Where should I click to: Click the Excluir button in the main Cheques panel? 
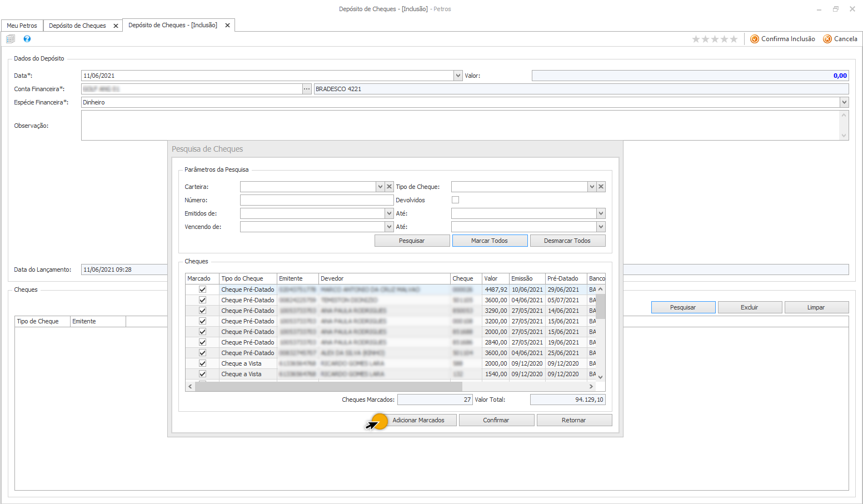(x=750, y=307)
